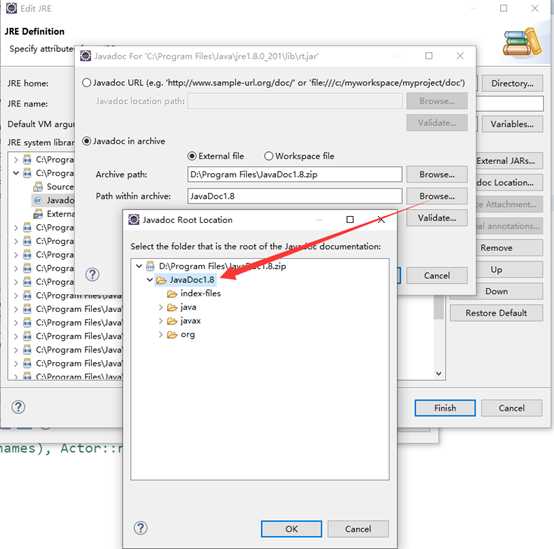Move library Up in Edit JRE
This screenshot has width=554, height=549.
(496, 270)
